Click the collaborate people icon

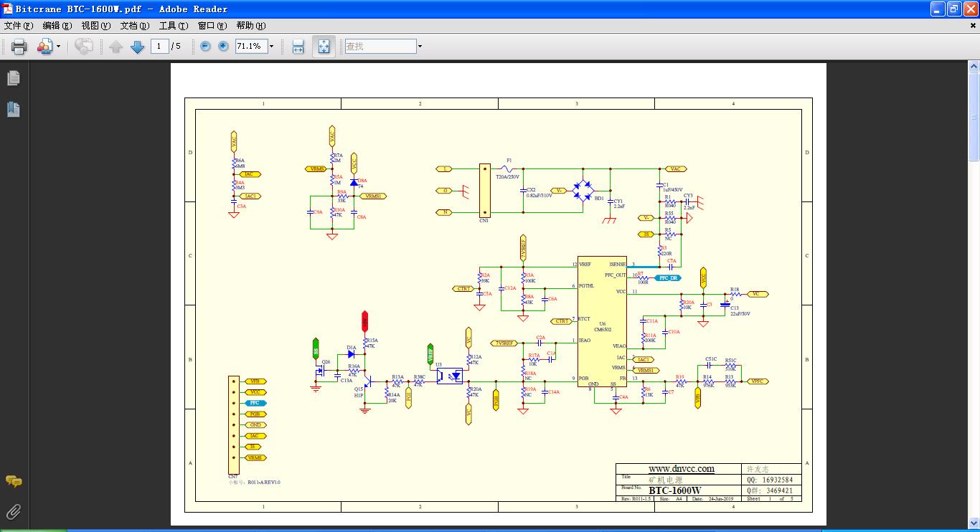pyautogui.click(x=44, y=47)
